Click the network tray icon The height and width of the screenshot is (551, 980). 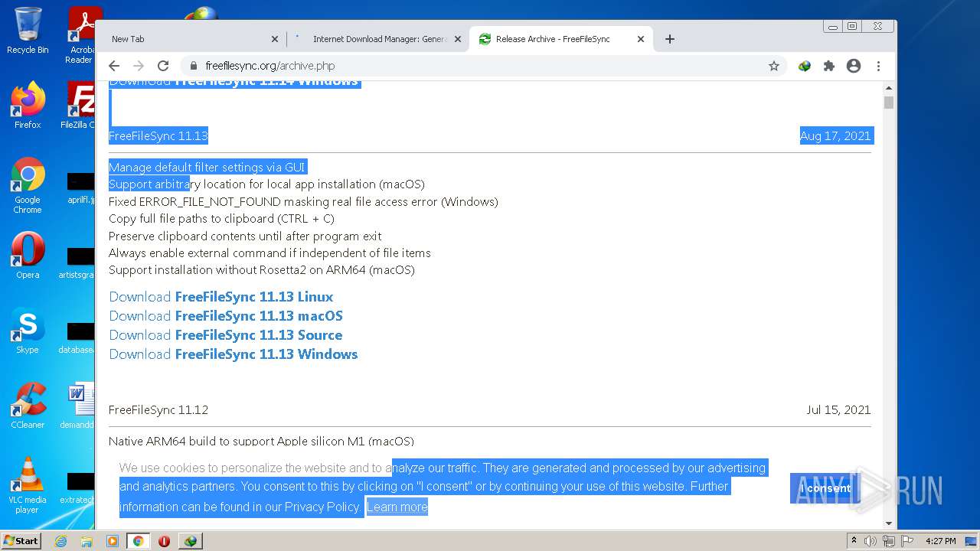pyautogui.click(x=888, y=541)
